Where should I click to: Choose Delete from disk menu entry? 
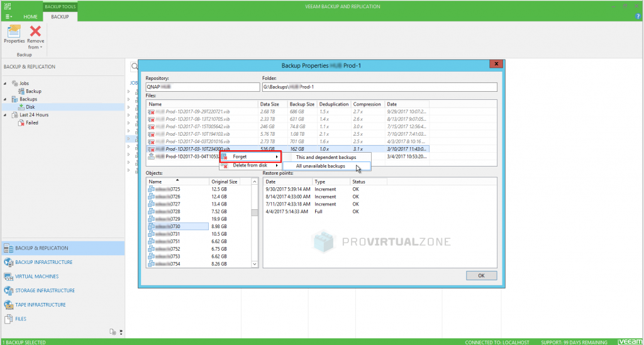click(250, 165)
